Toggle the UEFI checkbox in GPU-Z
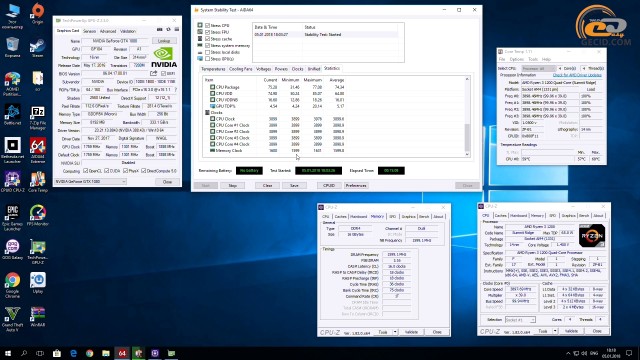This screenshot has height=360, width=640. coord(163,73)
